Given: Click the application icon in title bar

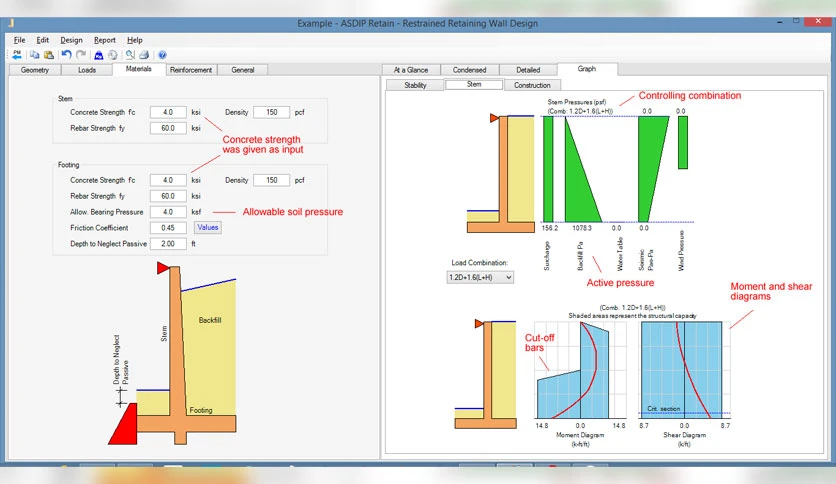Looking at the screenshot, I should point(11,23).
